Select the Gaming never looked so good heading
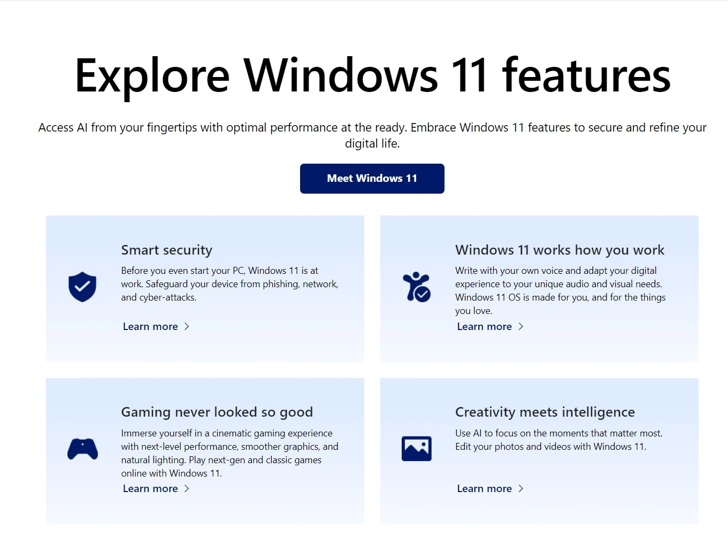The height and width of the screenshot is (560, 728). (x=217, y=412)
